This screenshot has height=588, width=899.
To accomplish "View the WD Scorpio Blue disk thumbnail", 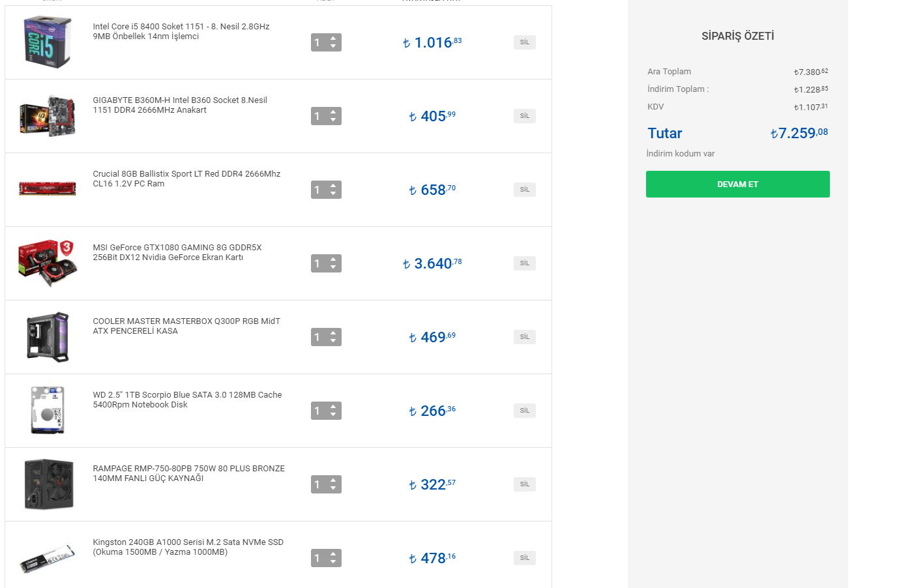I will (x=47, y=411).
